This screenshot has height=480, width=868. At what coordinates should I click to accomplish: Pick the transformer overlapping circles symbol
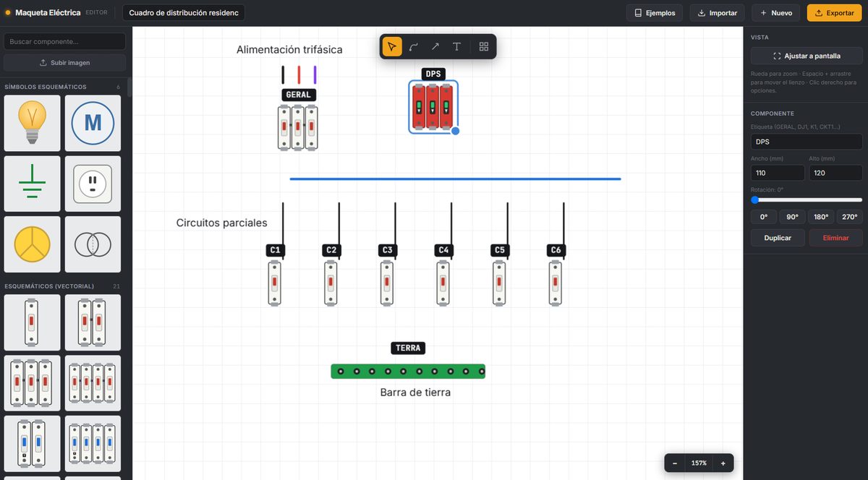pos(93,245)
